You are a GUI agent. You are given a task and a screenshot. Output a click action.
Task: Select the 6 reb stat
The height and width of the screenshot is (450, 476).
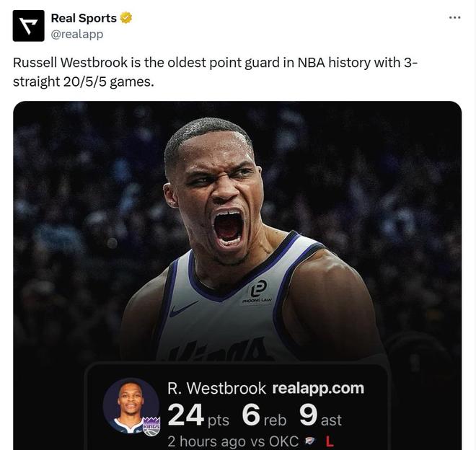[x=264, y=415]
